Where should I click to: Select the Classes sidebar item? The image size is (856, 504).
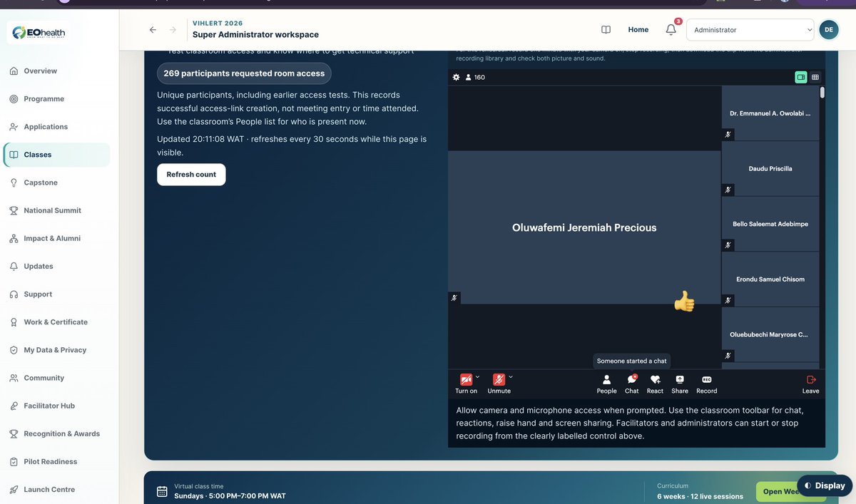pos(57,155)
